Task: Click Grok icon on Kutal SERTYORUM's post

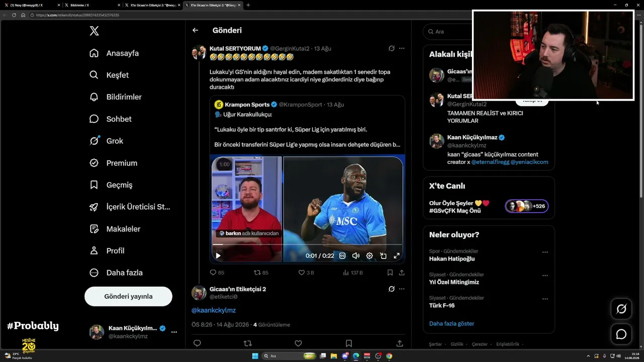Action: coord(391,48)
